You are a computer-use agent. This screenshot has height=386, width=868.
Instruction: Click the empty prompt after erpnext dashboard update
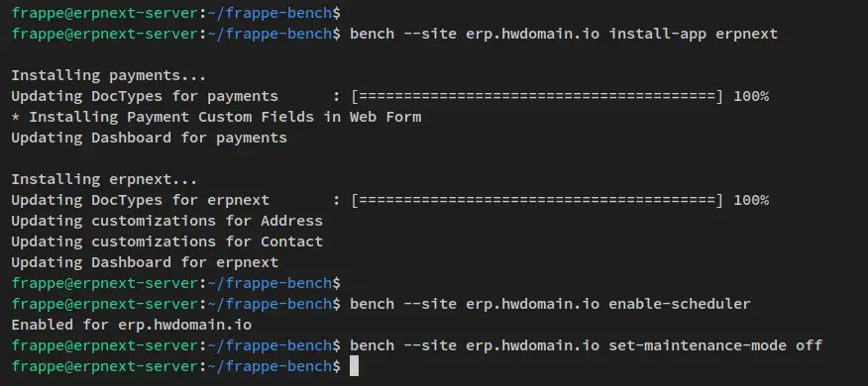point(176,283)
